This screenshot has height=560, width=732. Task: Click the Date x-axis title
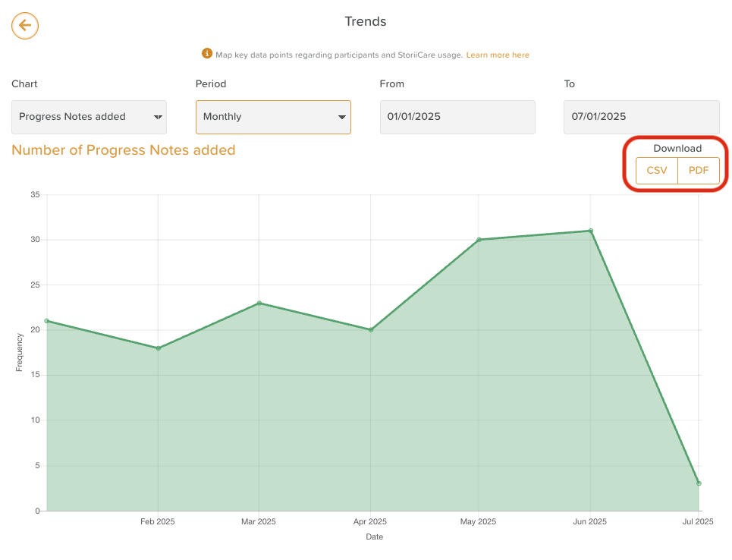pyautogui.click(x=374, y=537)
